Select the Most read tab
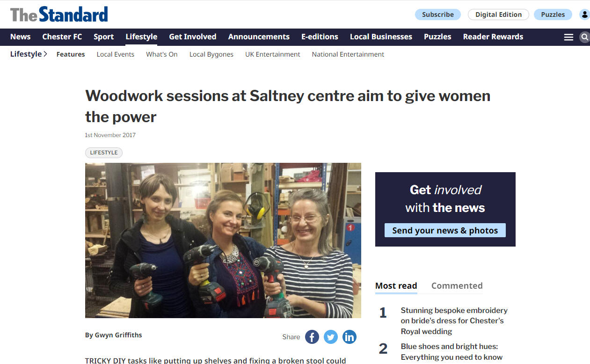 pos(396,286)
